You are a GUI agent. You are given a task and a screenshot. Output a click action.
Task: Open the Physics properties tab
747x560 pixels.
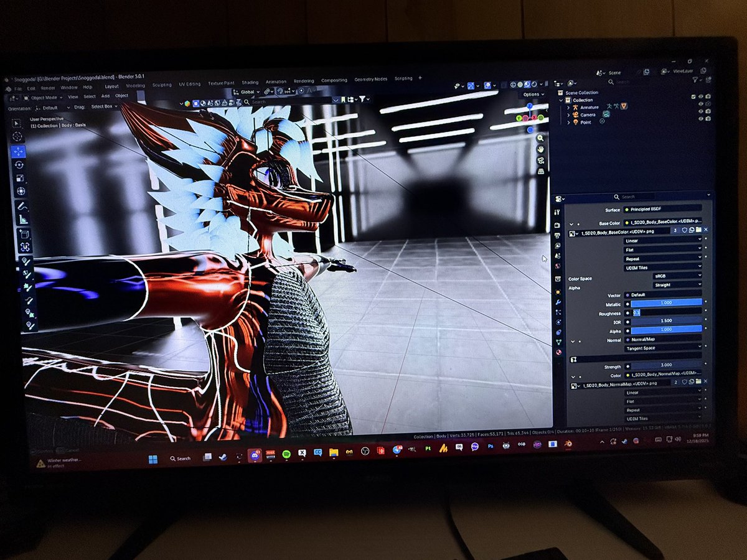[558, 322]
